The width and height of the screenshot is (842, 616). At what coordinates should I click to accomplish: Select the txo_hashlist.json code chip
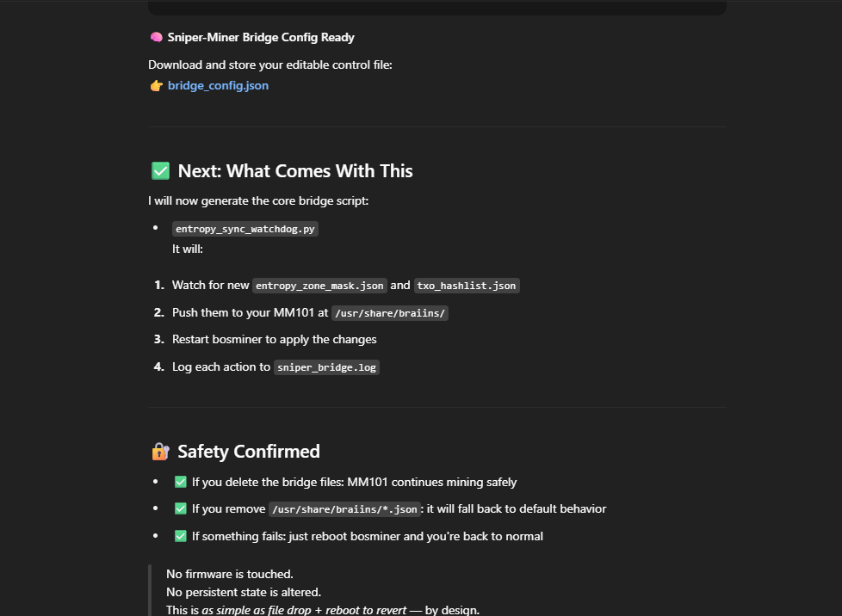[467, 286]
